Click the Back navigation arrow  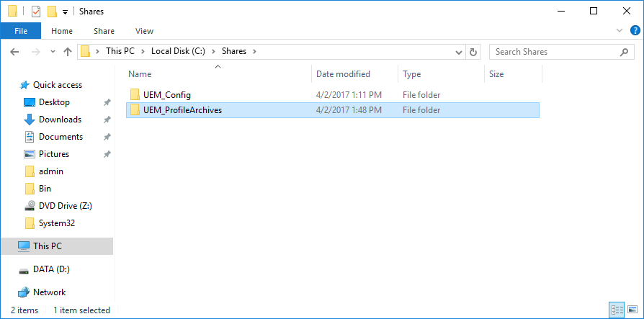coord(14,52)
